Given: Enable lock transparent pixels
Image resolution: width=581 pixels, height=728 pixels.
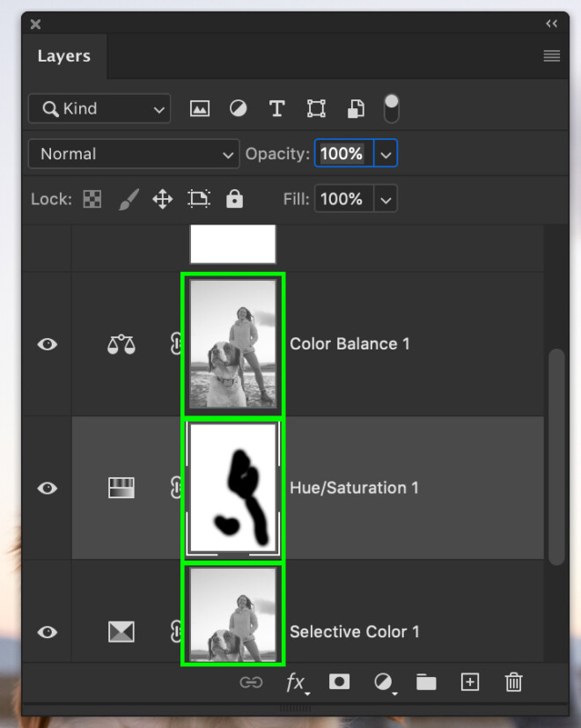Looking at the screenshot, I should (92, 199).
